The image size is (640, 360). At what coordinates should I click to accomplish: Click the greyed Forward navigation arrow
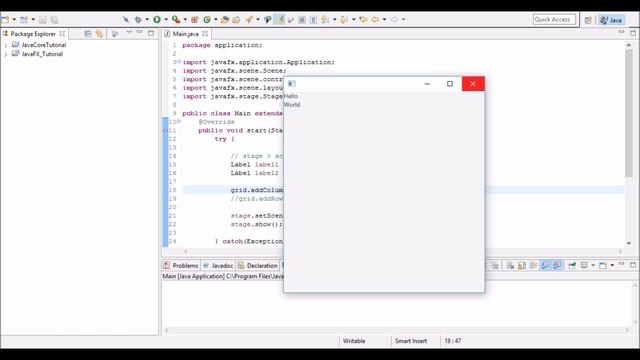[x=394, y=19]
